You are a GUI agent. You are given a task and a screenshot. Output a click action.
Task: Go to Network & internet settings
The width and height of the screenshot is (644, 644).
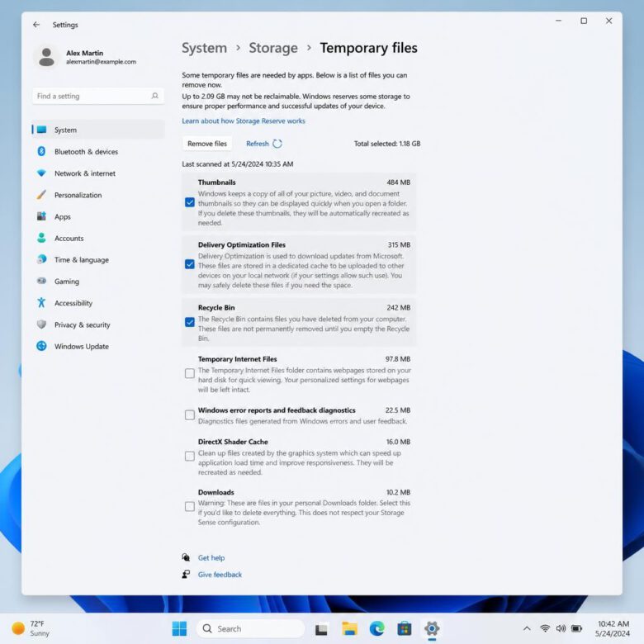[x=98, y=173]
